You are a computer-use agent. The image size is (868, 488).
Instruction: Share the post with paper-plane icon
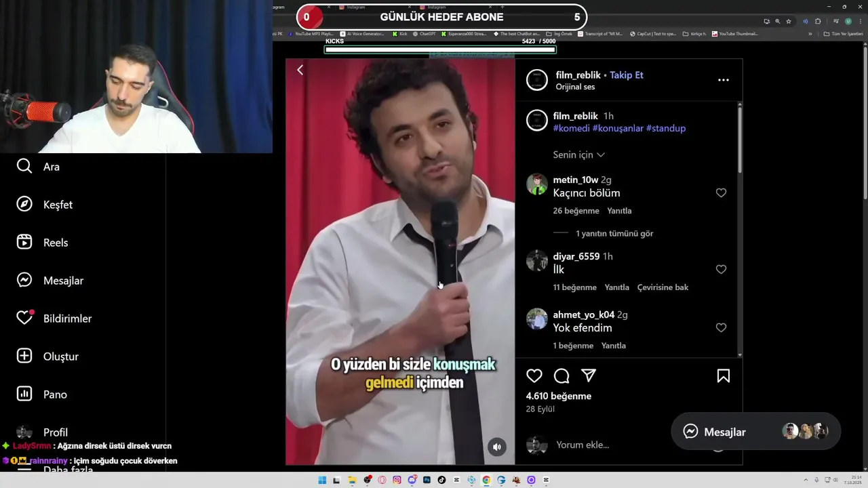pyautogui.click(x=589, y=375)
